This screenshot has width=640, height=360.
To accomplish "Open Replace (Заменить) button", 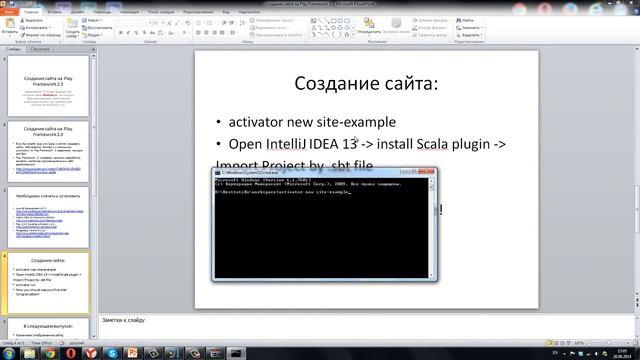I will [x=469, y=28].
